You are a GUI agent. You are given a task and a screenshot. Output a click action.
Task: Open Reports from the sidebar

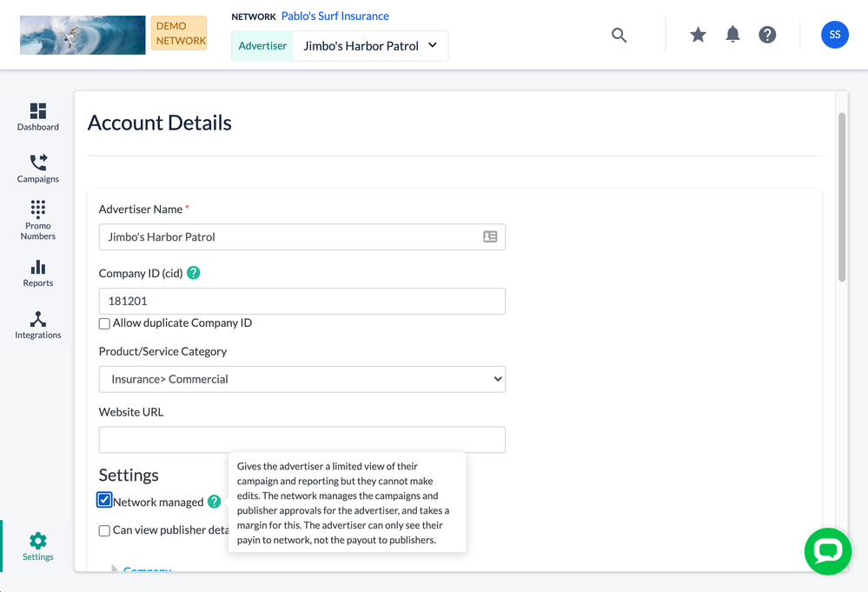click(x=38, y=273)
